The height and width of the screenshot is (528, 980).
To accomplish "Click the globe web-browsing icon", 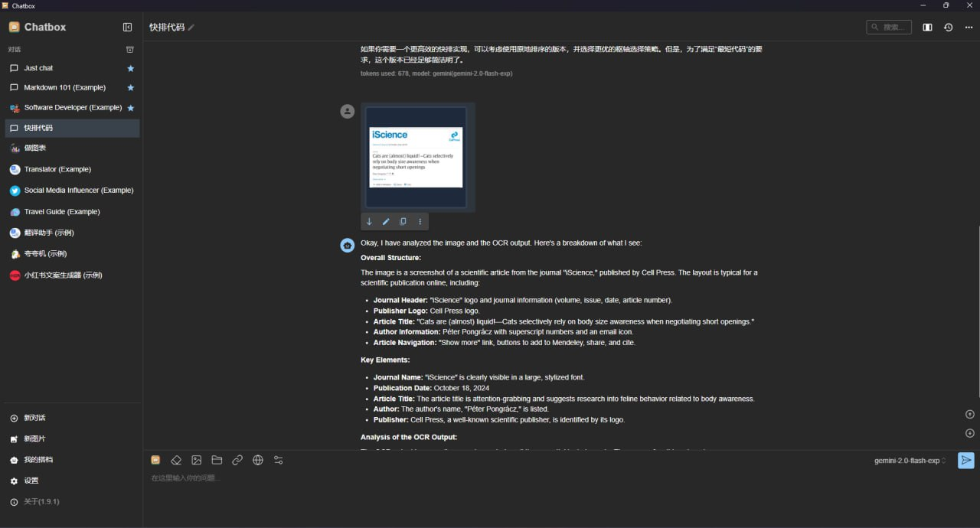I will (258, 460).
